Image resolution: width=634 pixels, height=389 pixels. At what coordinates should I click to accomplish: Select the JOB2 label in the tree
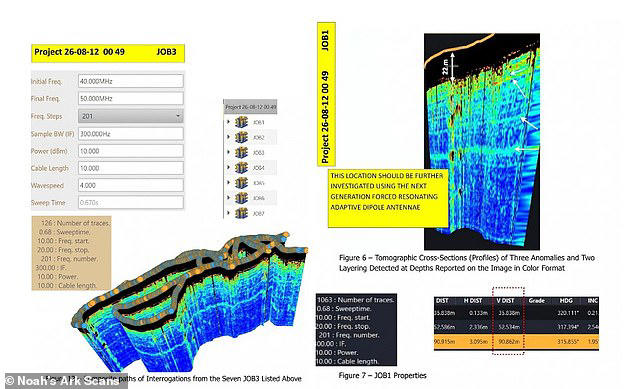258,137
